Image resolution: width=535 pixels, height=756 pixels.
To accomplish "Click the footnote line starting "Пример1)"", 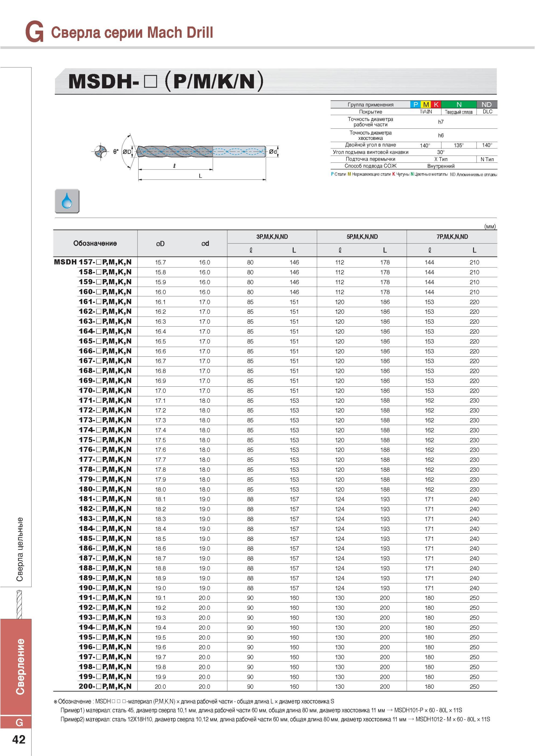I will (x=261, y=710).
